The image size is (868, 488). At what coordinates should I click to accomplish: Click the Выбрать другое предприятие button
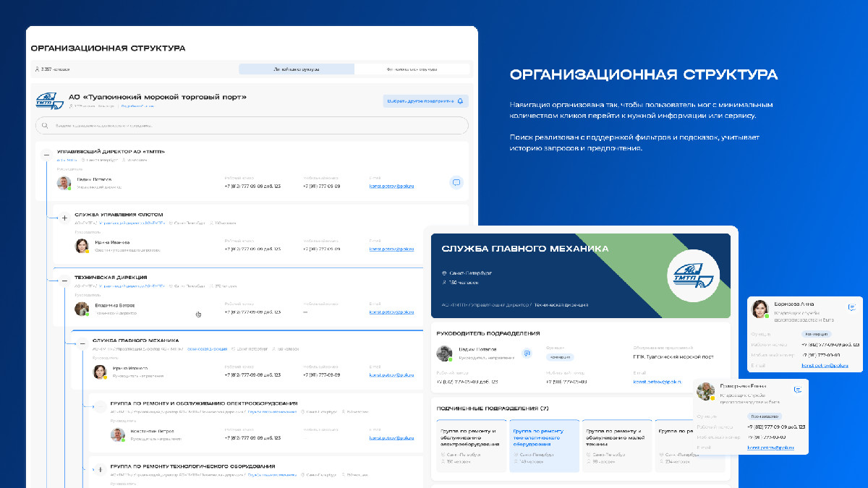(425, 101)
